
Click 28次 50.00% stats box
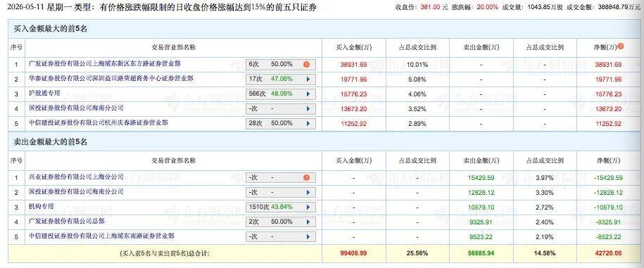pos(281,124)
